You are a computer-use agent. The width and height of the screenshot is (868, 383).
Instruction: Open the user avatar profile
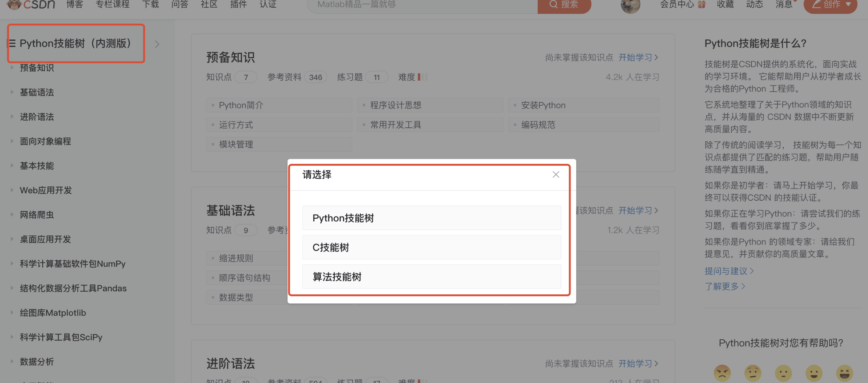(x=630, y=5)
